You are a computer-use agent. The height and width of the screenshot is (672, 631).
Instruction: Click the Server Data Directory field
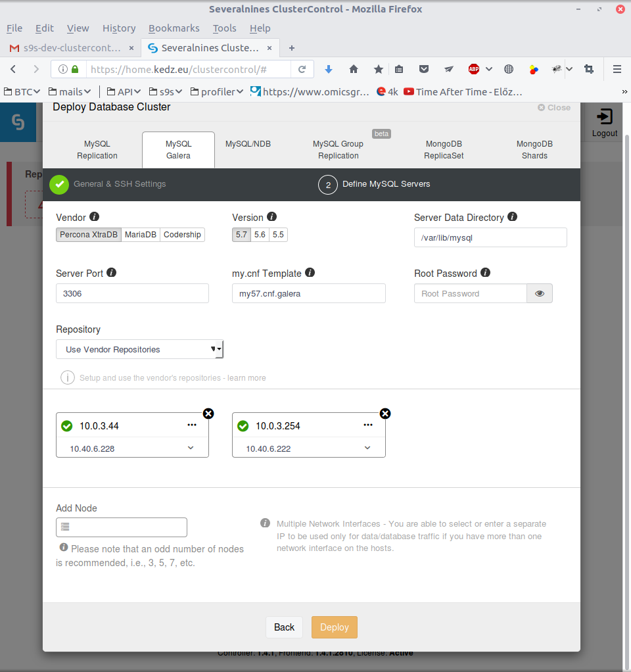pyautogui.click(x=490, y=237)
